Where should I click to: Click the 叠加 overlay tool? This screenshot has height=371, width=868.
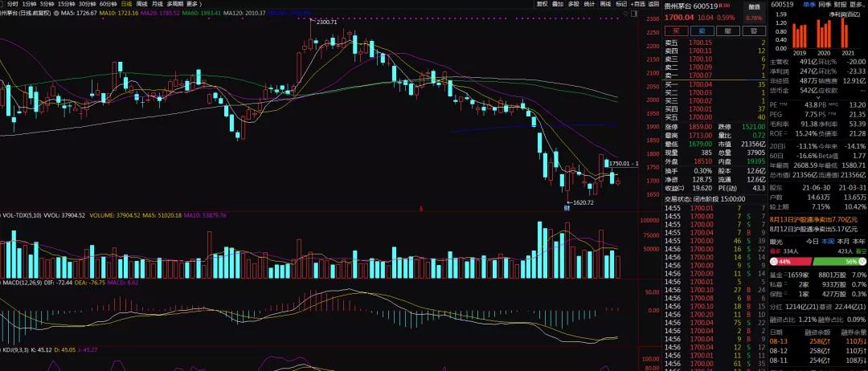tap(558, 4)
